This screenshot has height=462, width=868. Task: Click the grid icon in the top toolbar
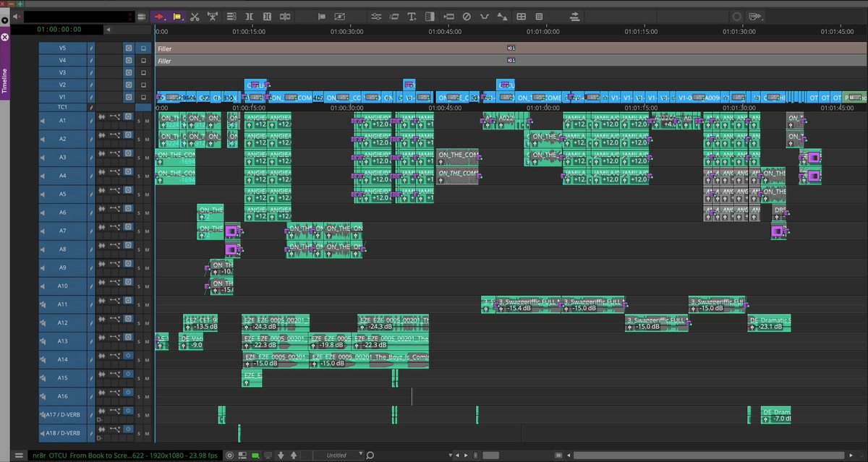539,16
